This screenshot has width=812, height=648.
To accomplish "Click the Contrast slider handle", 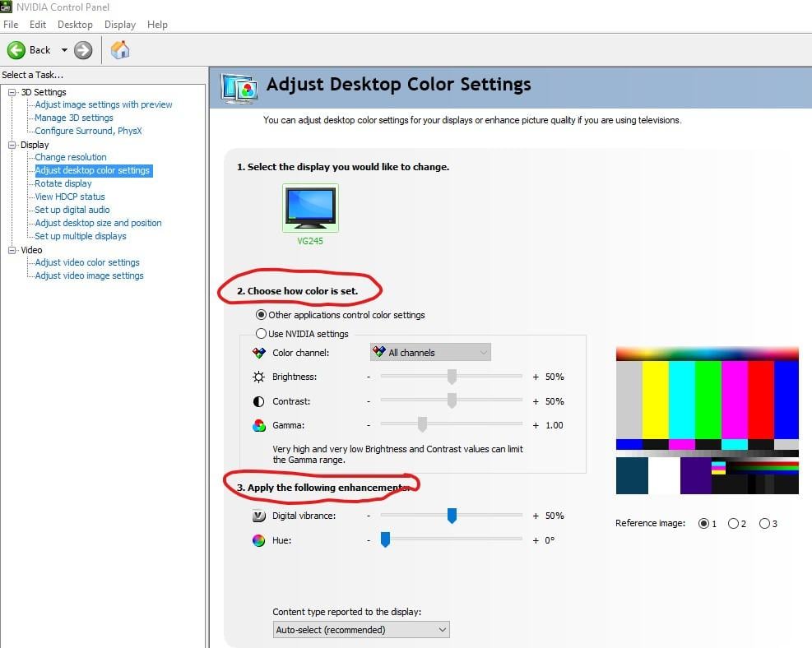I will [452, 400].
